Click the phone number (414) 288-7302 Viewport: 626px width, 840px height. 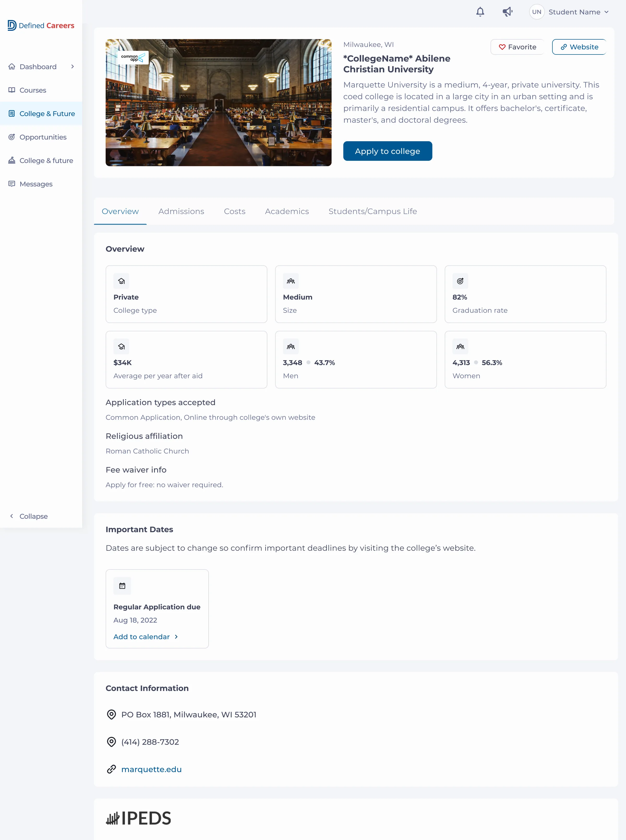(x=150, y=742)
